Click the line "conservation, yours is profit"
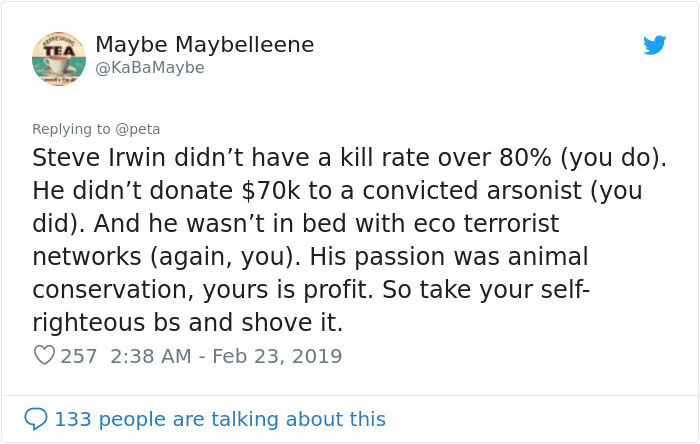The width and height of the screenshot is (700, 444). (203, 290)
